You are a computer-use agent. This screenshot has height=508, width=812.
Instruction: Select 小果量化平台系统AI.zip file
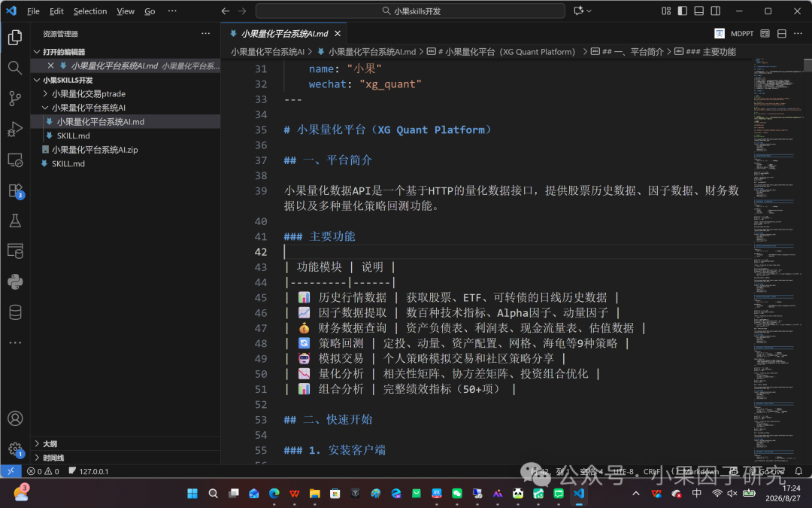point(94,150)
